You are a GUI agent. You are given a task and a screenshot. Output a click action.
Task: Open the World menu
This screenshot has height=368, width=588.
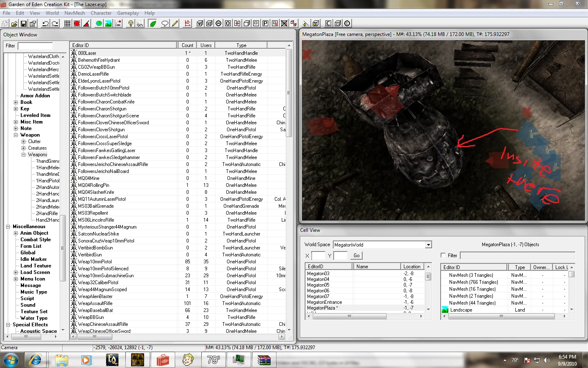pyautogui.click(x=52, y=13)
